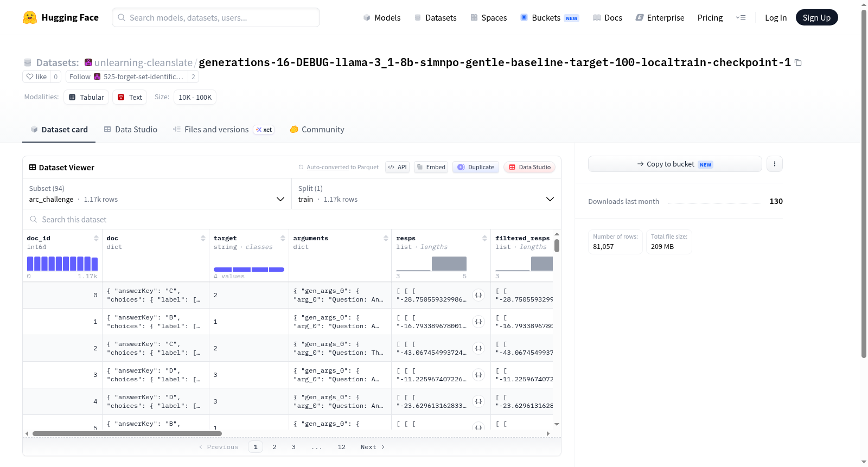Sort by arguments column arrows
Image resolution: width=868 pixels, height=467 pixels.
(386, 238)
